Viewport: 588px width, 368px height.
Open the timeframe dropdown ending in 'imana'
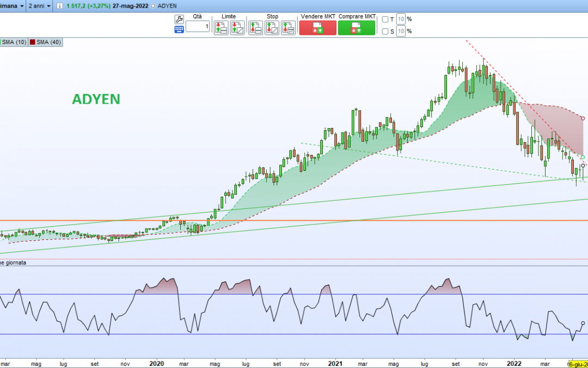(x=13, y=6)
